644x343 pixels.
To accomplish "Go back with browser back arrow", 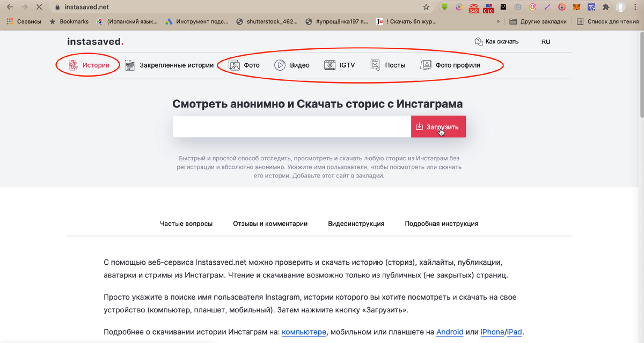I will tap(10, 8).
